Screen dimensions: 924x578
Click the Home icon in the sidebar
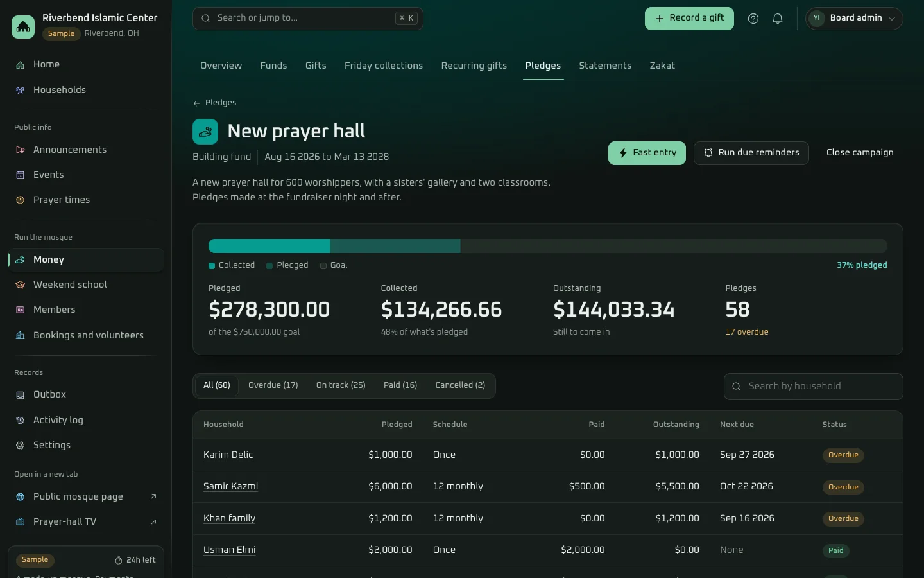pyautogui.click(x=21, y=65)
